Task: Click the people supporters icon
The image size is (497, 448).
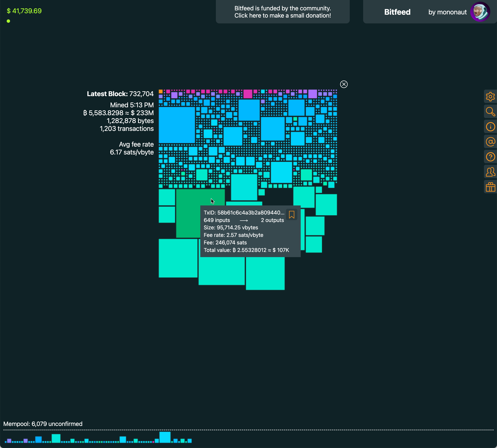Action: [x=490, y=172]
